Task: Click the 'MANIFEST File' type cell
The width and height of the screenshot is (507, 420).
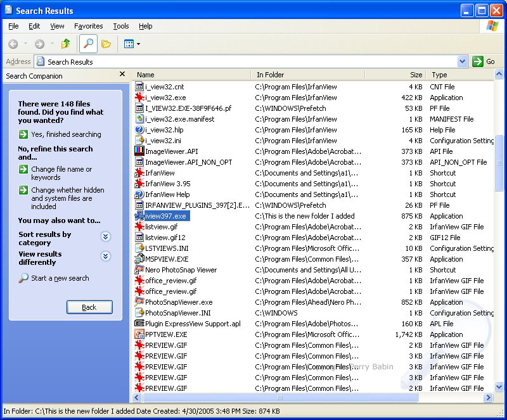Action: [452, 119]
